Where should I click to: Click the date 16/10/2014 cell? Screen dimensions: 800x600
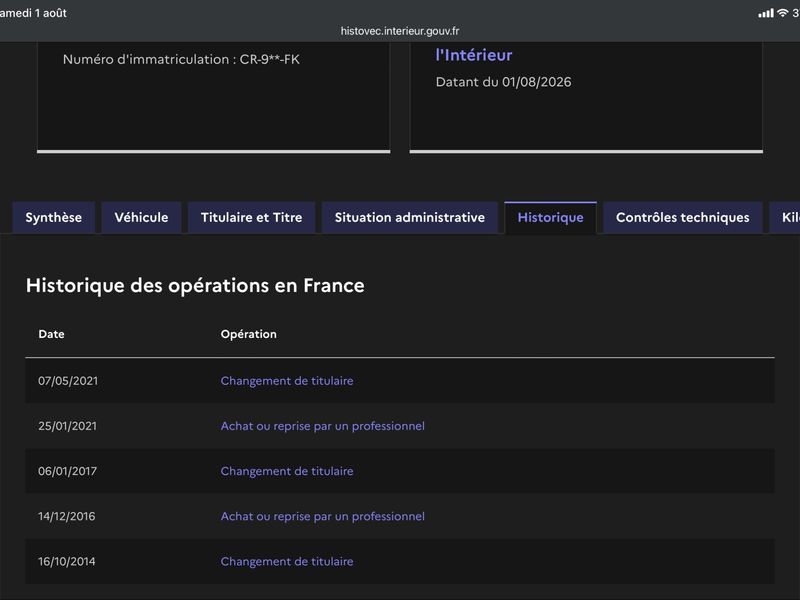pyautogui.click(x=66, y=561)
